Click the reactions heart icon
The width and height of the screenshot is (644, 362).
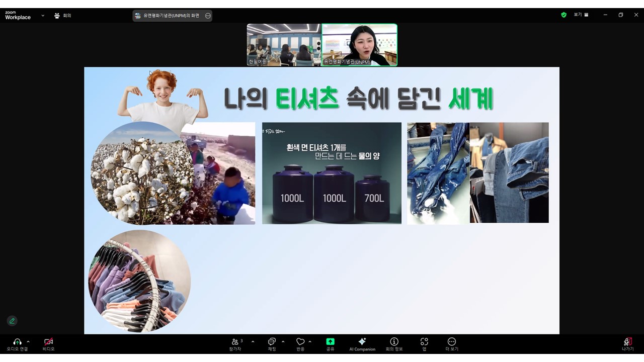coord(300,342)
